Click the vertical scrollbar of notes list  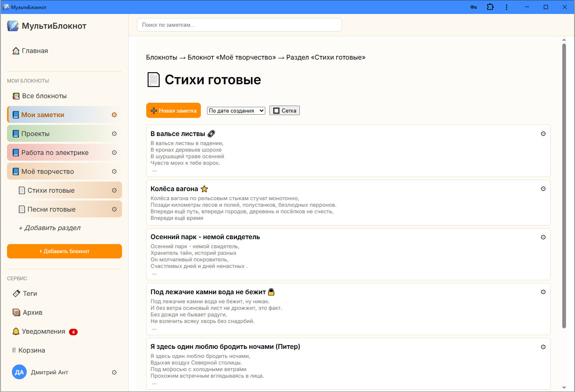(564, 185)
